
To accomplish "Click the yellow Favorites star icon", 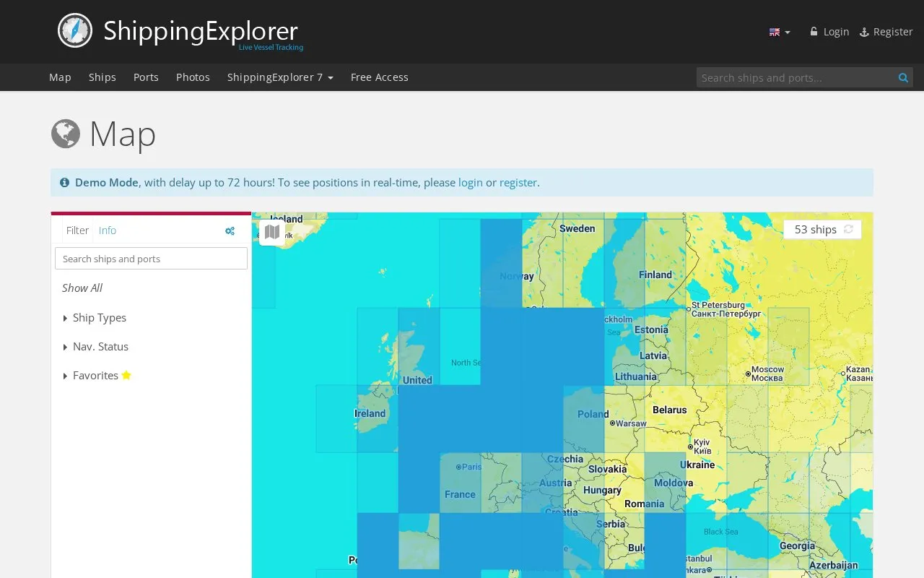I will point(126,375).
